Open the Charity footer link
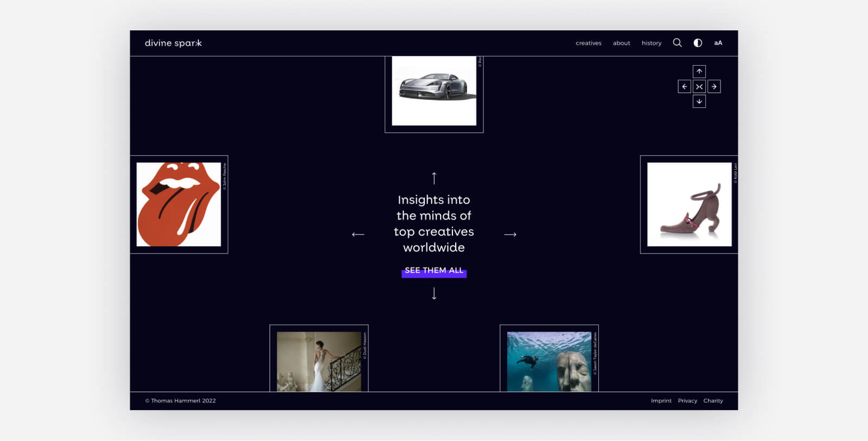 point(713,401)
